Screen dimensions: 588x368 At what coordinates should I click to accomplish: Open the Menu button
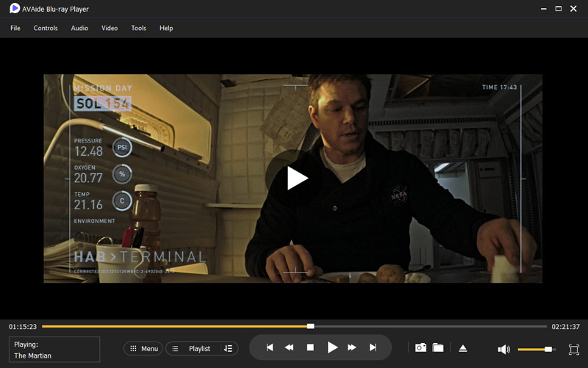tap(143, 348)
